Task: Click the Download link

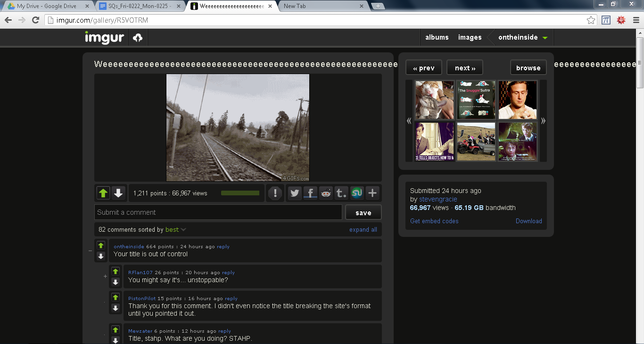Action: pos(528,221)
